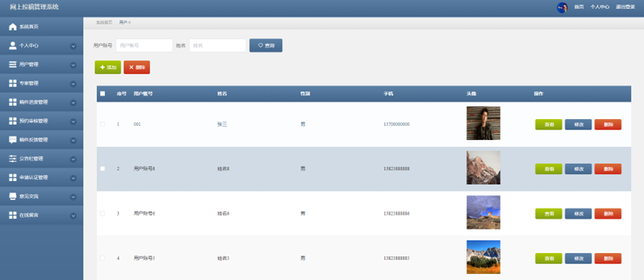Toggle the select-all checkbox in table header
The image size is (644, 280).
pyautogui.click(x=103, y=94)
